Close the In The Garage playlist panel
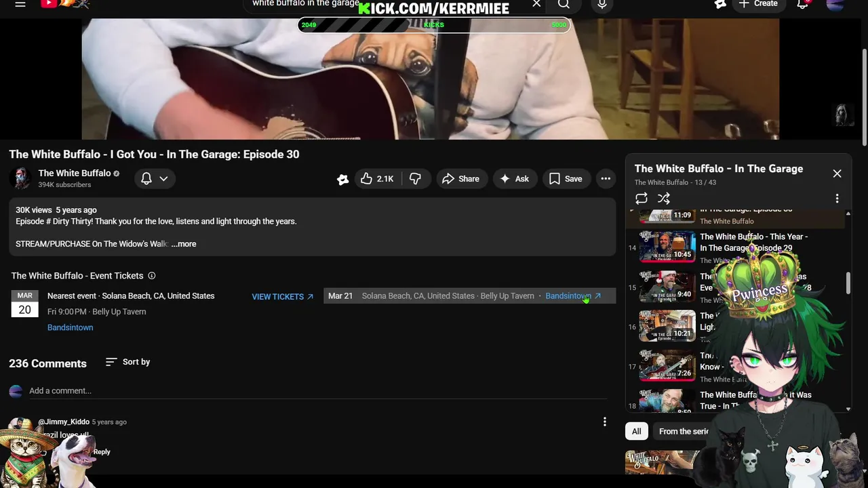 (x=837, y=174)
